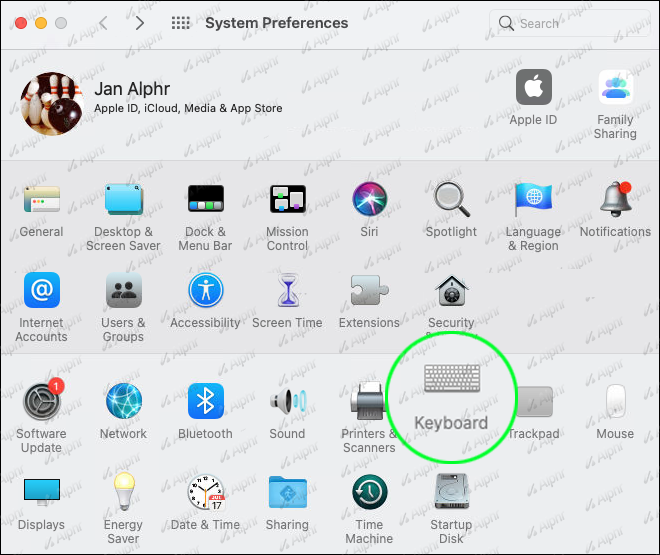Click the Search field
This screenshot has width=660, height=555.
pyautogui.click(x=570, y=24)
